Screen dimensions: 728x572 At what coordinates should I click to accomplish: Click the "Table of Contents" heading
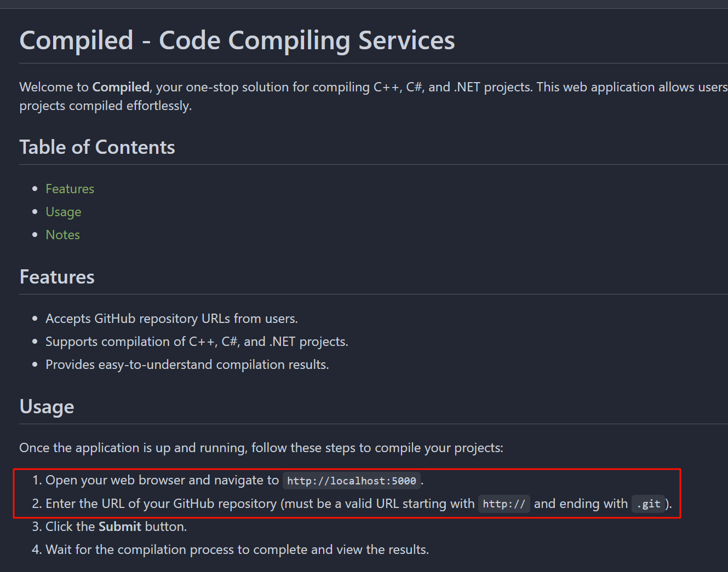(x=97, y=147)
